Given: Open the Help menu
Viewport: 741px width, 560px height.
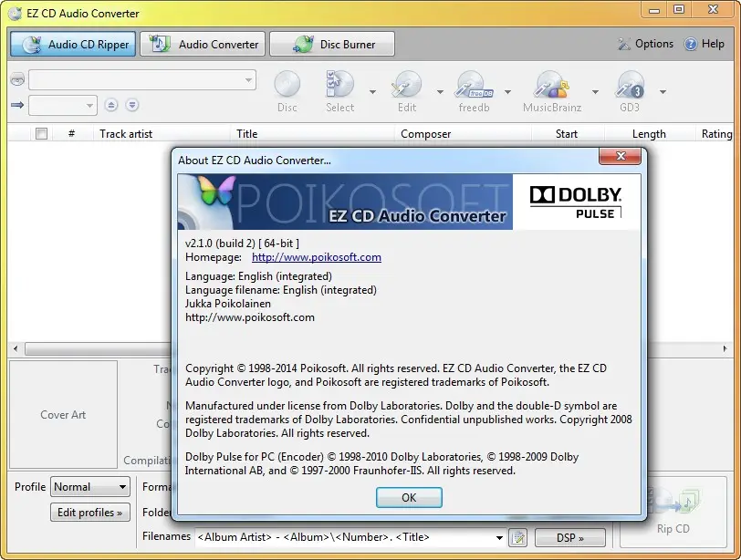Looking at the screenshot, I should [704, 44].
